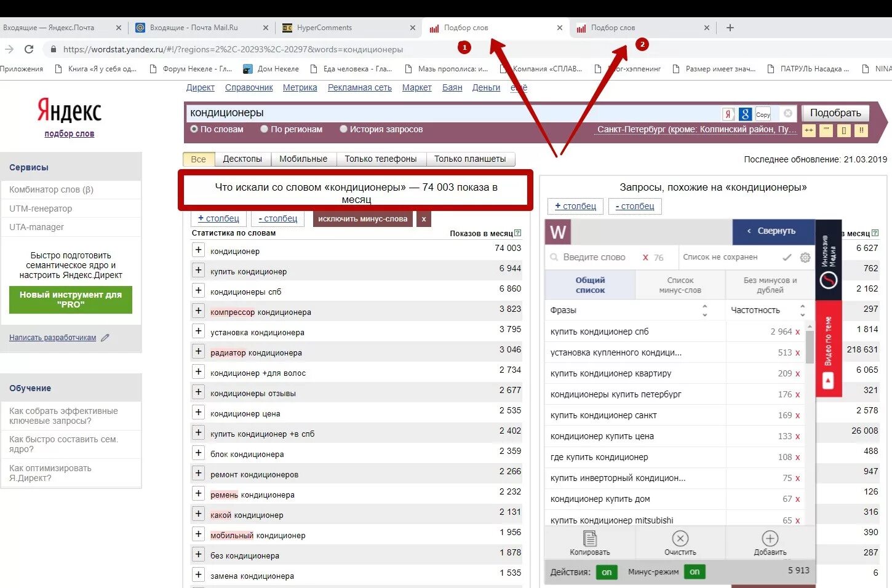This screenshot has height=588, width=892.
Task: Click 'исключить минус-слова' button
Action: click(363, 218)
